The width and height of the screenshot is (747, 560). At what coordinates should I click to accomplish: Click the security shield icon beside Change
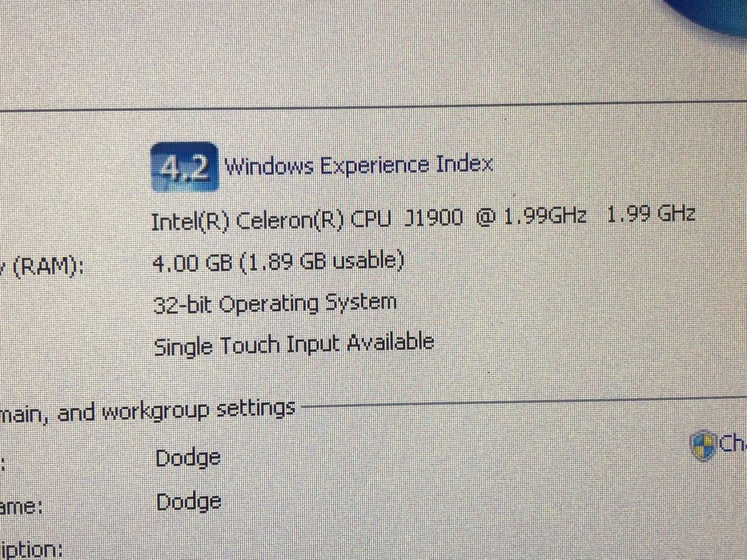click(703, 446)
